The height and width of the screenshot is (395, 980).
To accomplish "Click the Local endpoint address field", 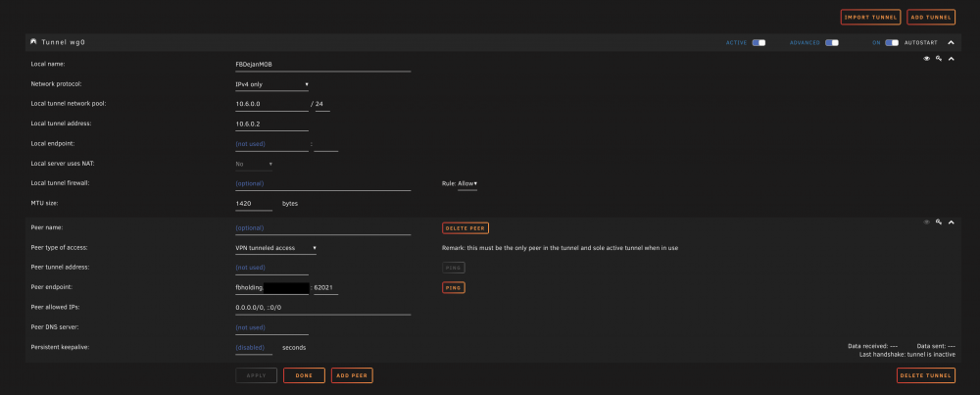I will pyautogui.click(x=271, y=144).
